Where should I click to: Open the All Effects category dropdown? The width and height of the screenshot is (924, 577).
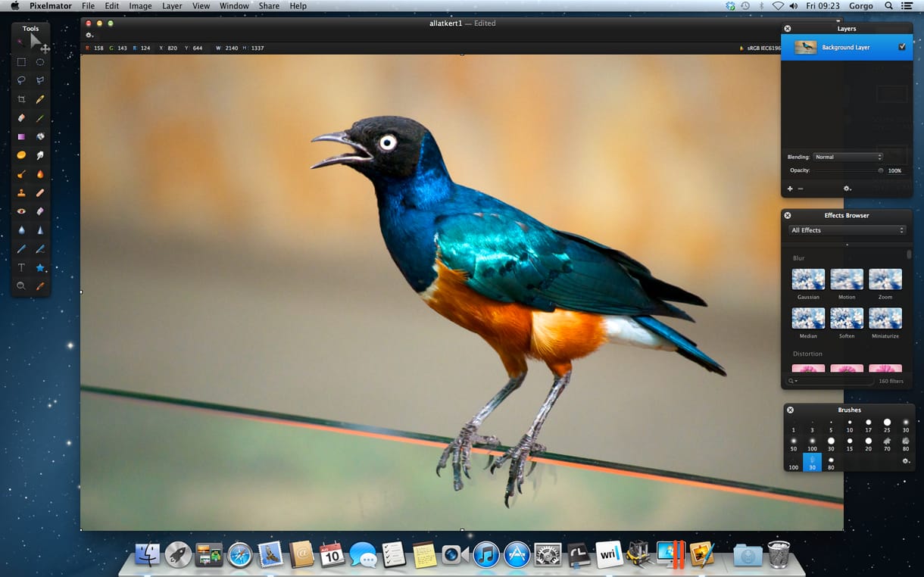coord(847,230)
